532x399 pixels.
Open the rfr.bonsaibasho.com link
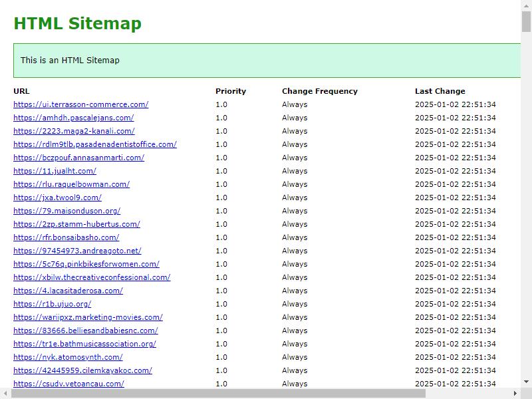[66, 237]
